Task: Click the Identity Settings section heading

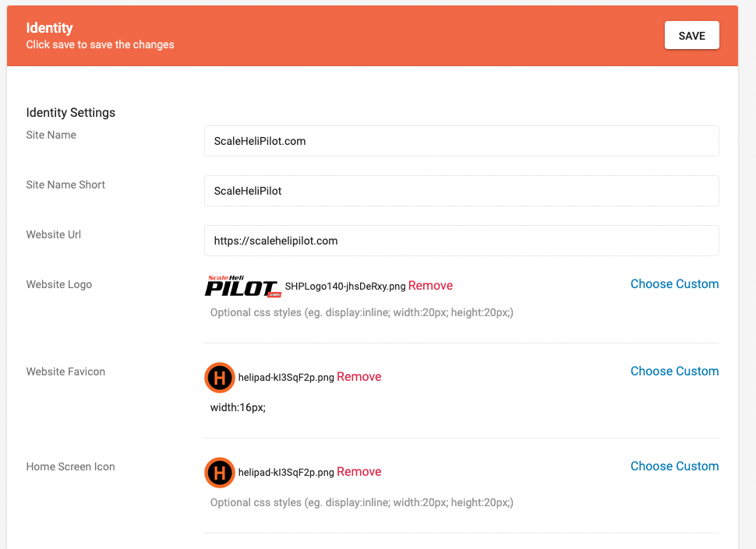Action: pyautogui.click(x=71, y=113)
